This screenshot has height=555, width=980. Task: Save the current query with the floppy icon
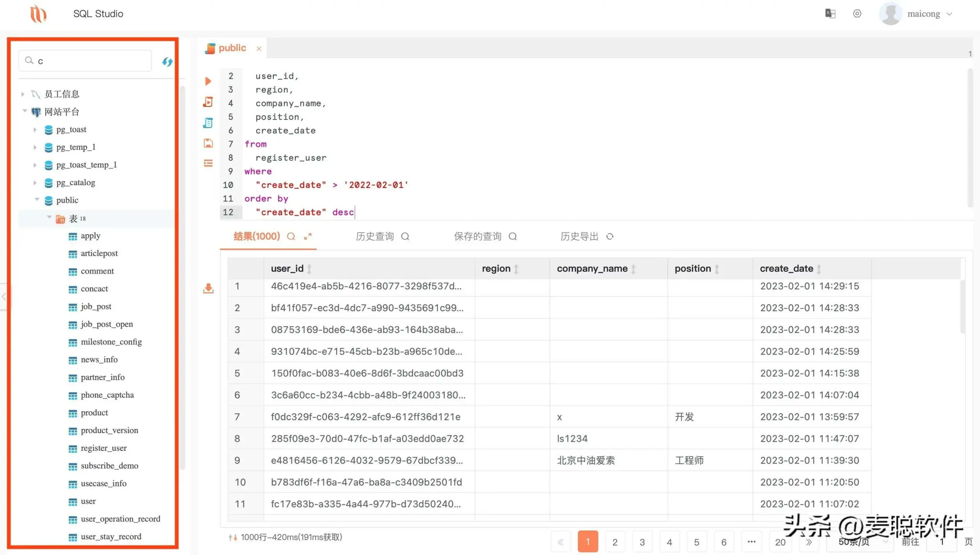pyautogui.click(x=208, y=143)
